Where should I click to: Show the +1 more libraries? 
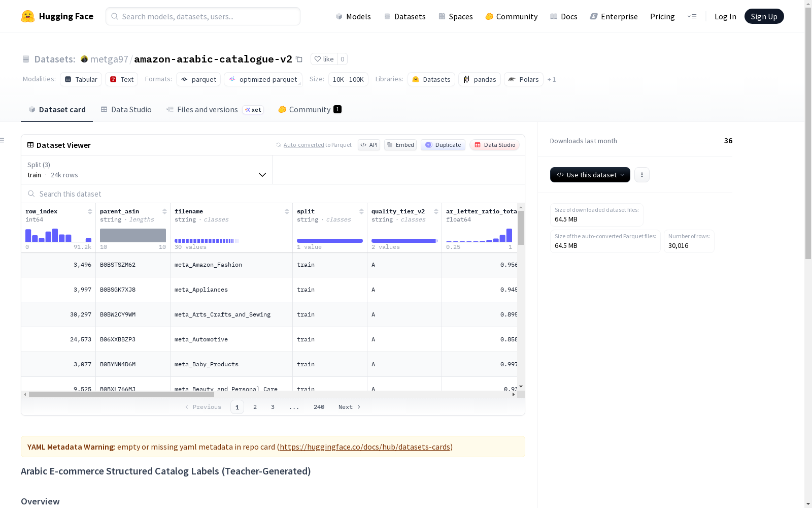tap(552, 79)
